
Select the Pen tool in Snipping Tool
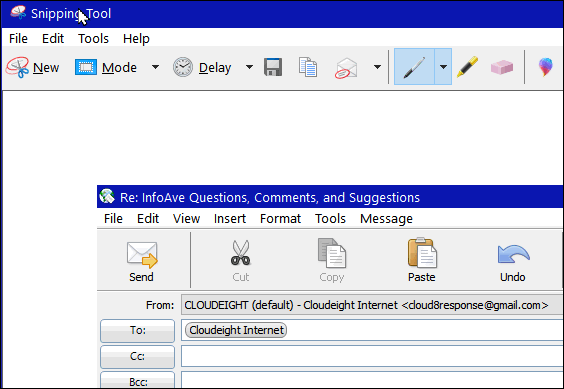[414, 67]
